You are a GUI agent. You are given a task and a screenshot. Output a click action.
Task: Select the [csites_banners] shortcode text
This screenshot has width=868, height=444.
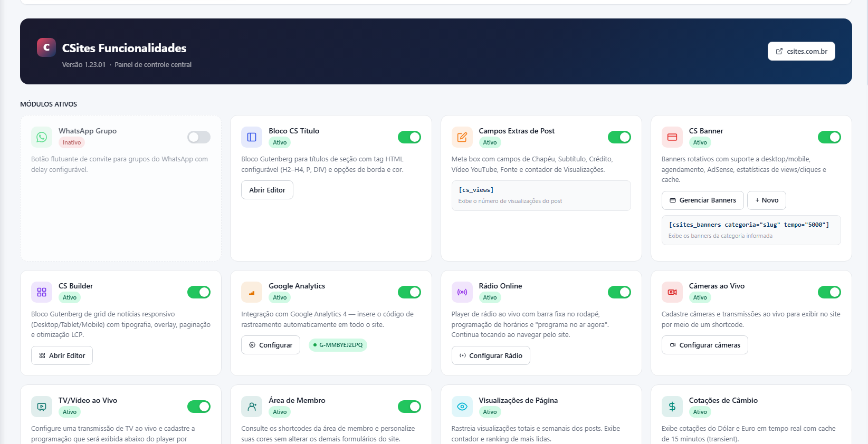pos(749,225)
